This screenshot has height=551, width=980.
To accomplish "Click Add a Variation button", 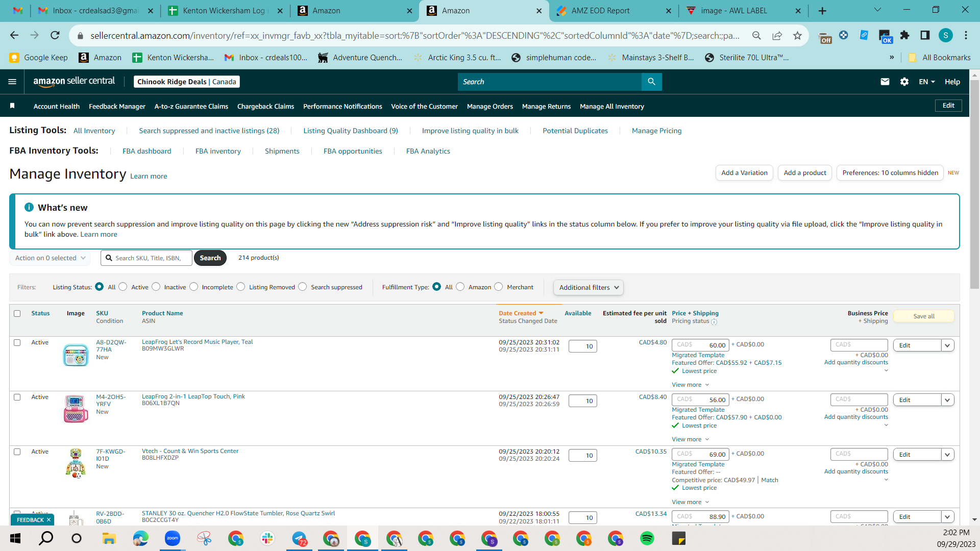I will pyautogui.click(x=744, y=173).
